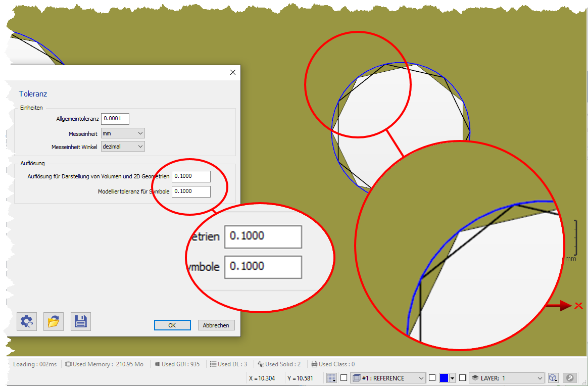
Task: Click the 3D cube view icon
Action: (x=553, y=378)
